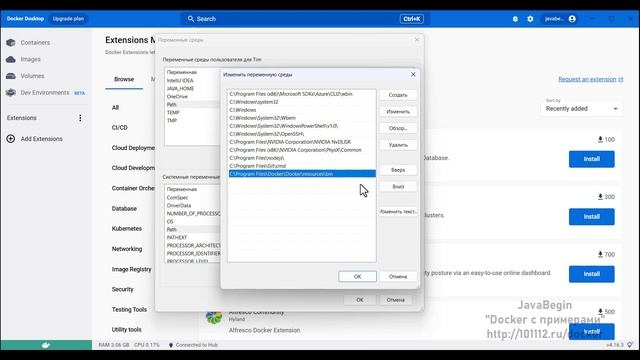Switch to the Browse tab
Viewport: 640px width, 360px height.
pyautogui.click(x=124, y=79)
